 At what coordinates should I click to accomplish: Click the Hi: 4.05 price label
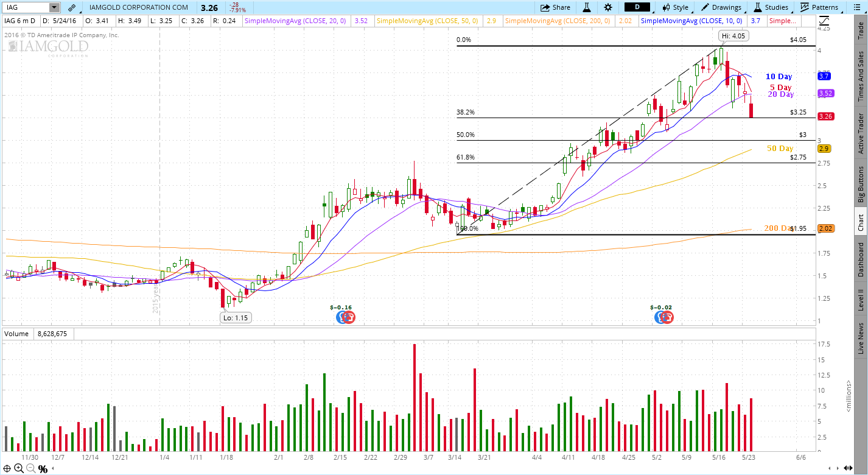(x=733, y=35)
